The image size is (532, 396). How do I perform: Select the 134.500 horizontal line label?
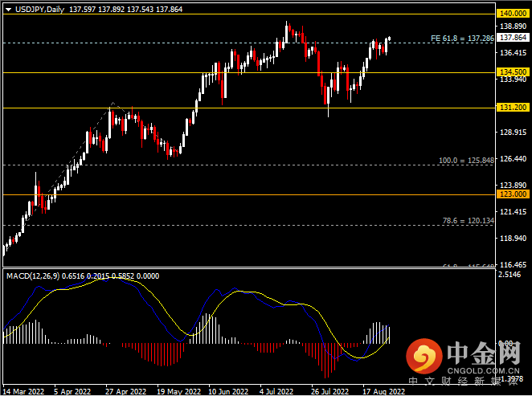(514, 71)
